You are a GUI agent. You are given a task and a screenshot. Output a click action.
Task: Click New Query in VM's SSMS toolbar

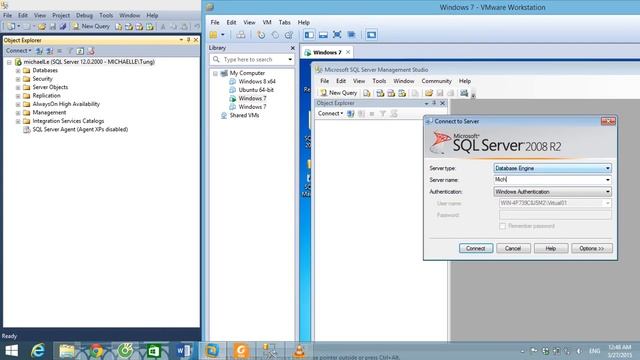[x=339, y=93]
